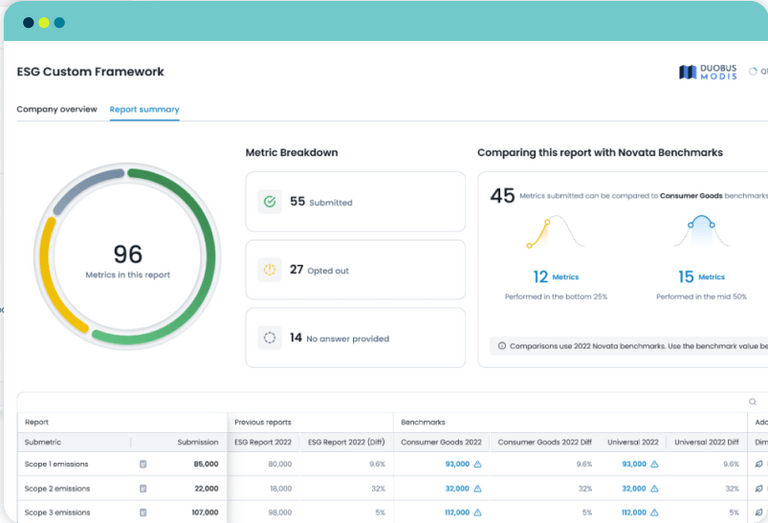Click the 55 Submitted metric card
Viewport: 768px width, 523px height.
pyautogui.click(x=355, y=202)
